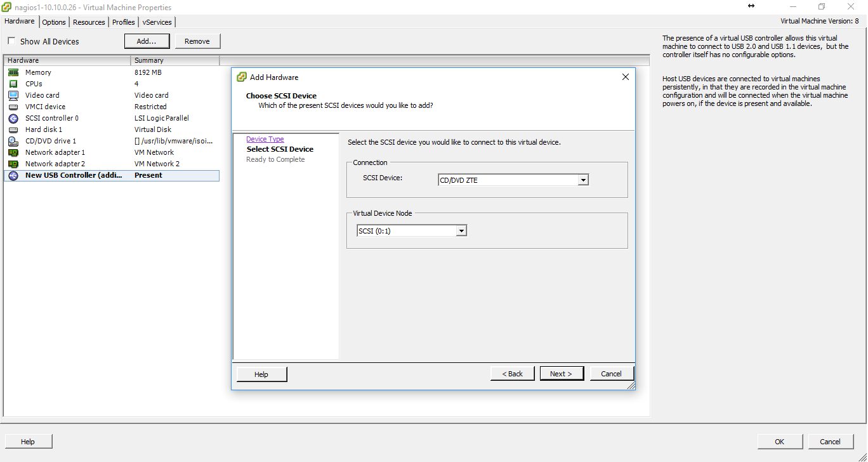Click the CPUs hardware icon
This screenshot has width=868, height=462.
(13, 83)
